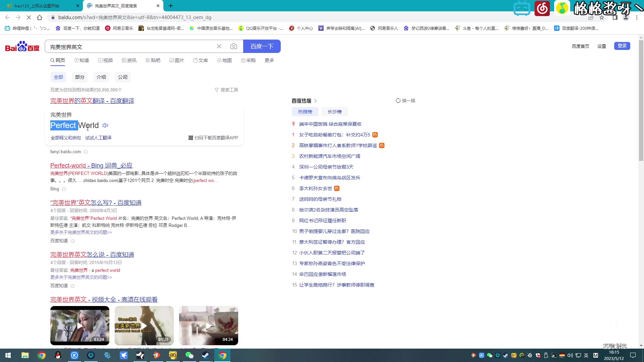Open 设置 in the top right

[602, 46]
